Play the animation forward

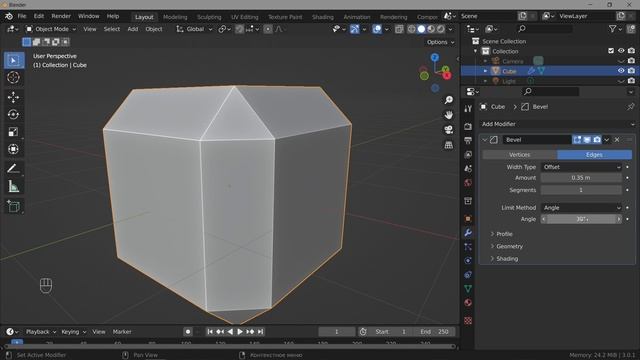[x=240, y=332]
